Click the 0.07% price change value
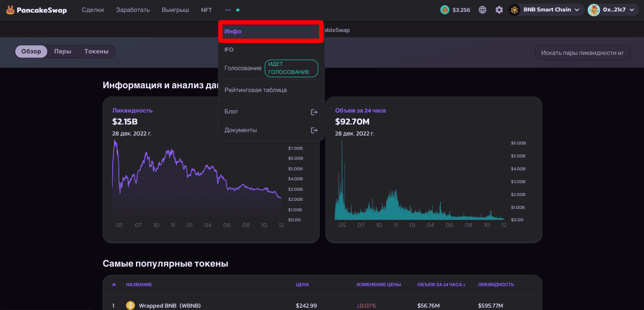The width and height of the screenshot is (644, 310). pyautogui.click(x=366, y=305)
